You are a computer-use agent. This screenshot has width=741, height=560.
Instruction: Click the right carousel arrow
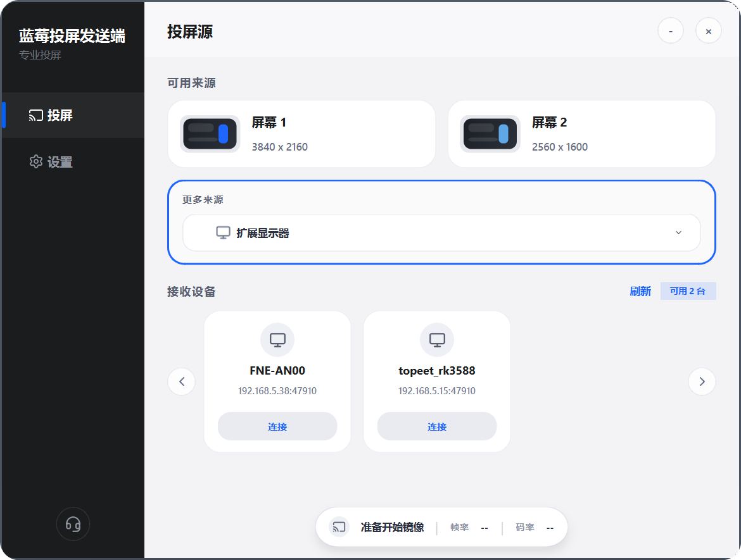tap(702, 382)
